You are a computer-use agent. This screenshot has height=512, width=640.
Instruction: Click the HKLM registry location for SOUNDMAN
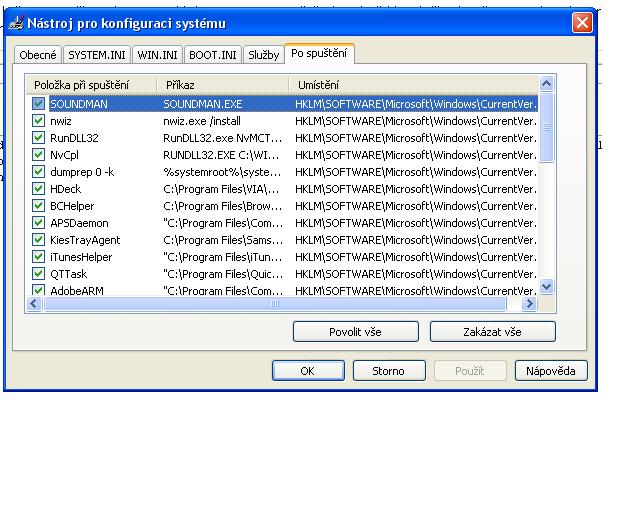[x=416, y=104]
